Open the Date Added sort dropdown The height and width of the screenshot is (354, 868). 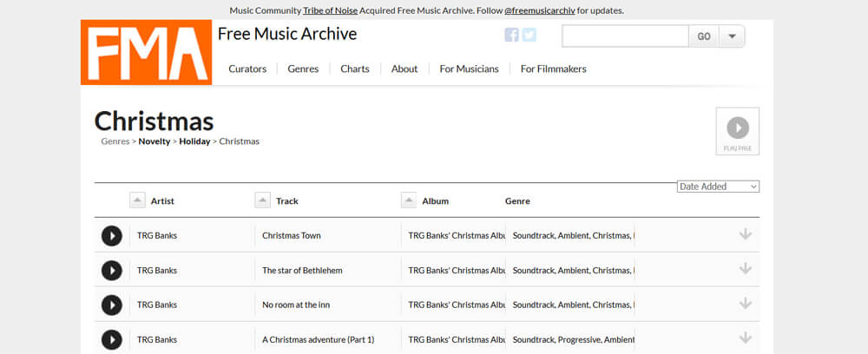tap(718, 187)
